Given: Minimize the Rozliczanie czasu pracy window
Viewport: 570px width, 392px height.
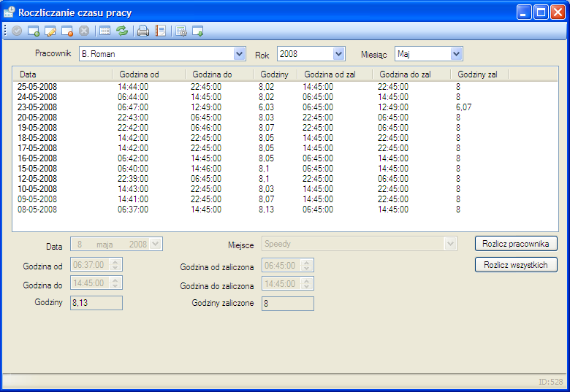Looking at the screenshot, I should [524, 12].
